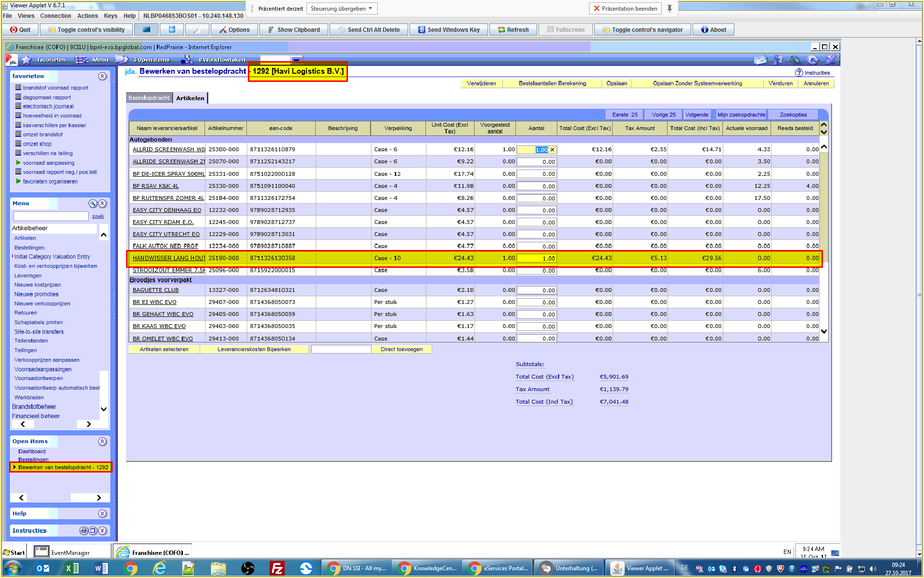Open the Views menu
Screen dimensions: 924x578
click(26, 16)
